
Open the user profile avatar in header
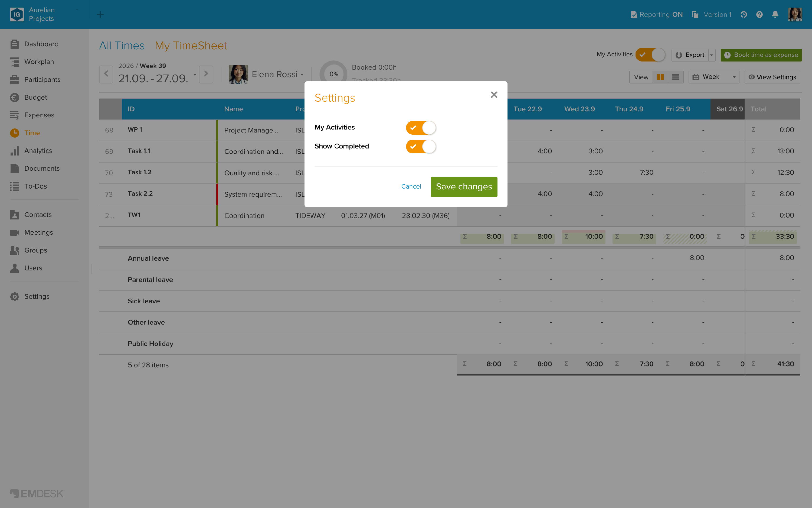coord(795,14)
